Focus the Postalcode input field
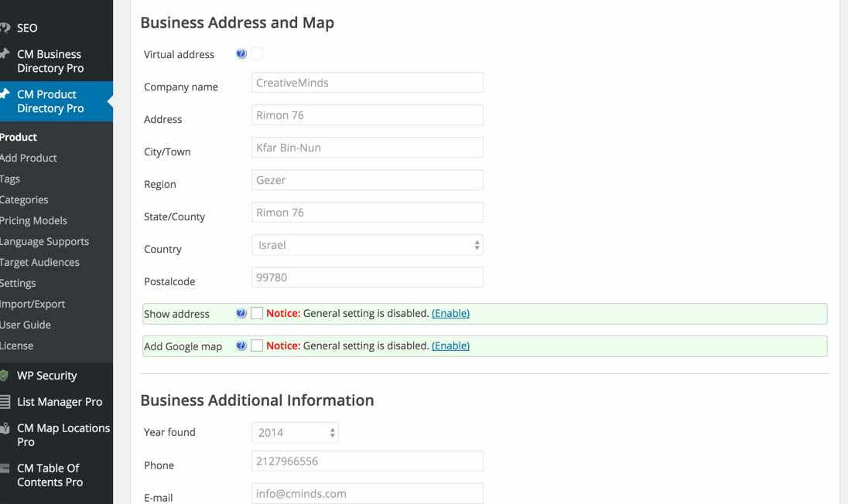The image size is (848, 504). [x=368, y=278]
